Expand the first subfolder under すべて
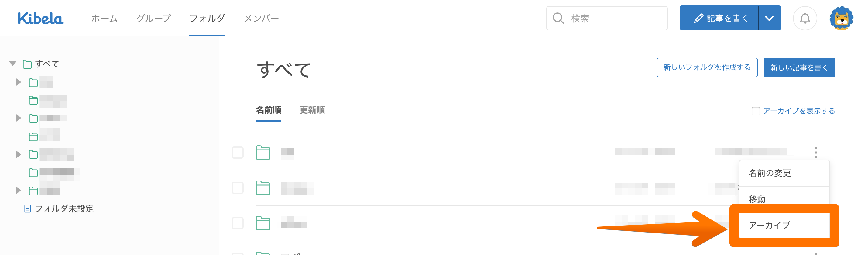The image size is (868, 255). 19,82
